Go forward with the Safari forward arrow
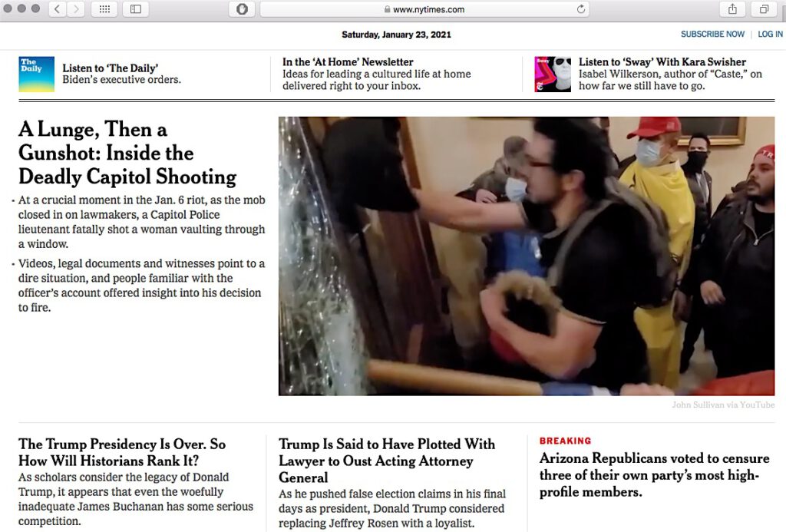Viewport: 786px width, 532px height. click(x=76, y=9)
